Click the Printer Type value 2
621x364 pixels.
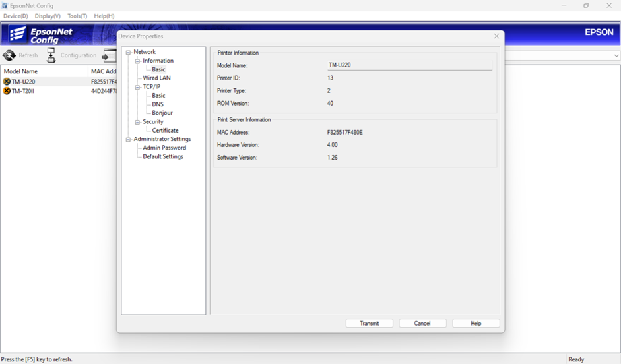point(329,90)
